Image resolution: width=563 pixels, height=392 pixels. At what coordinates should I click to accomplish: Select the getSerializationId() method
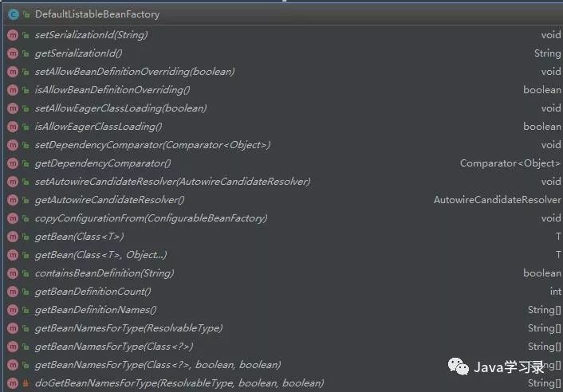click(79, 53)
